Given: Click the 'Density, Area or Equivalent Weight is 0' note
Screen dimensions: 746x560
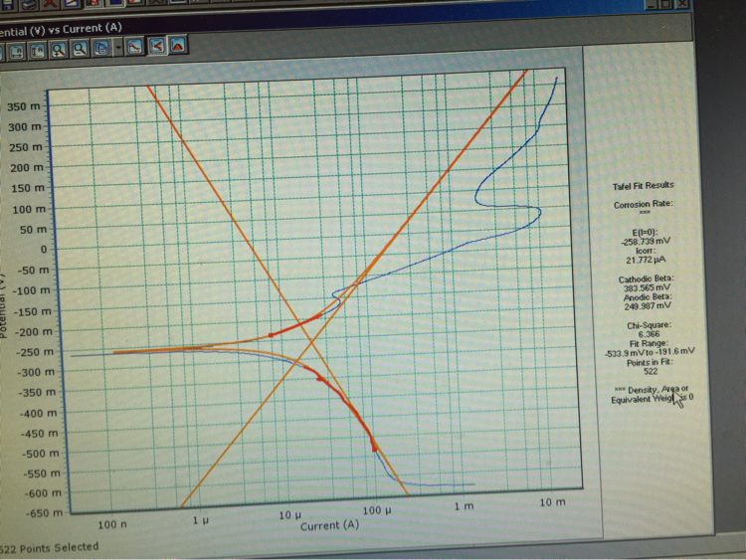Looking at the screenshot, I should click(652, 394).
